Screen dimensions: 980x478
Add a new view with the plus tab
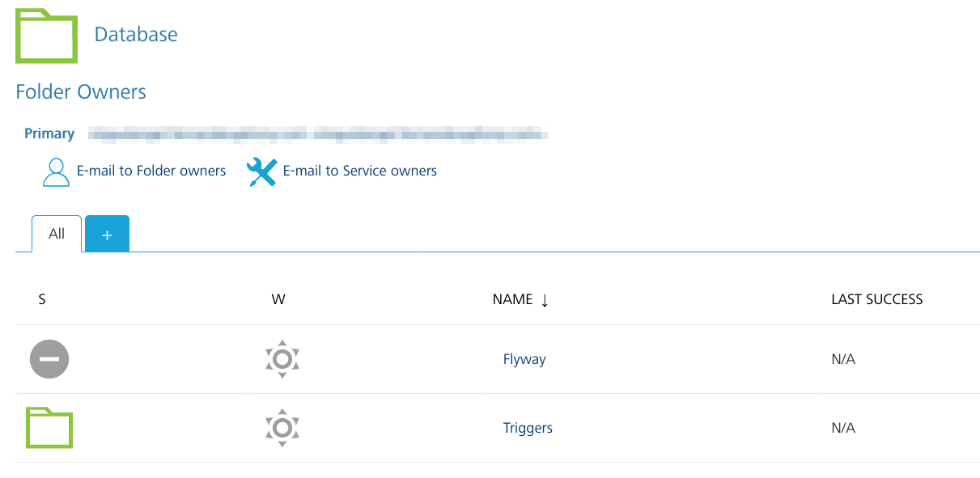107,235
